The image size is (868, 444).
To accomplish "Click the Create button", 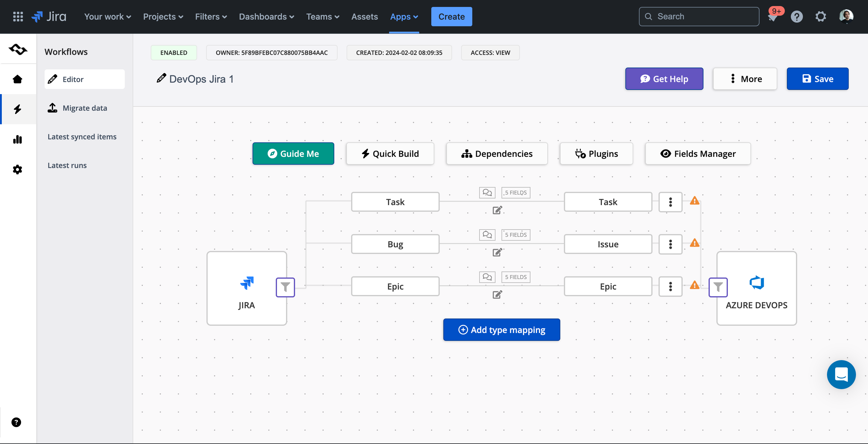I will (451, 17).
